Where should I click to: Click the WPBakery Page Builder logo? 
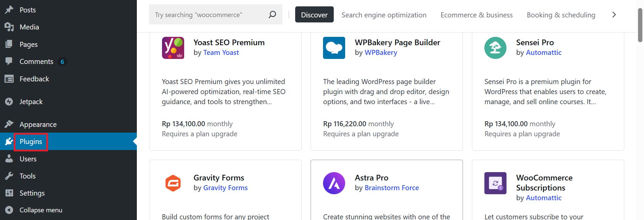pos(334,48)
